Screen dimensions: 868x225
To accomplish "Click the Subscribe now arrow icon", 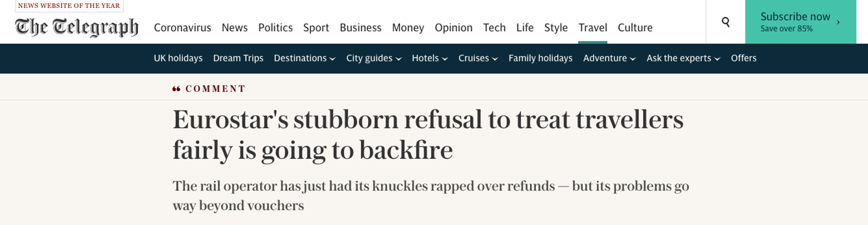I will 838,22.
